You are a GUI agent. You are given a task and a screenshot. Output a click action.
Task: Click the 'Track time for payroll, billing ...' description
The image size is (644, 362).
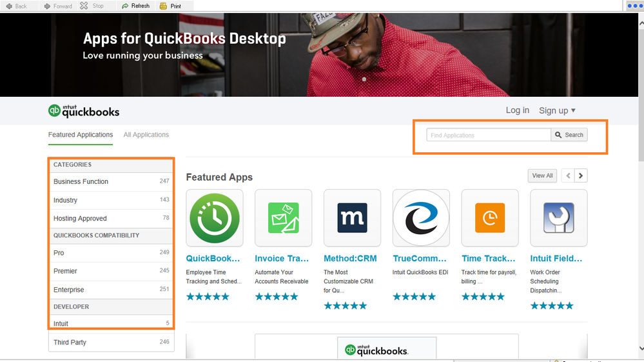coord(489,277)
